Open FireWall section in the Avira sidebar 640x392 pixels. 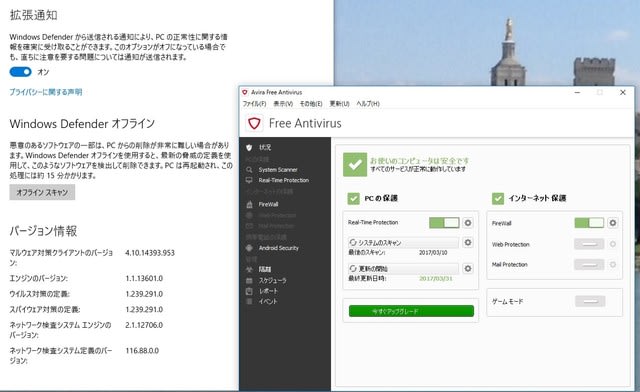268,204
